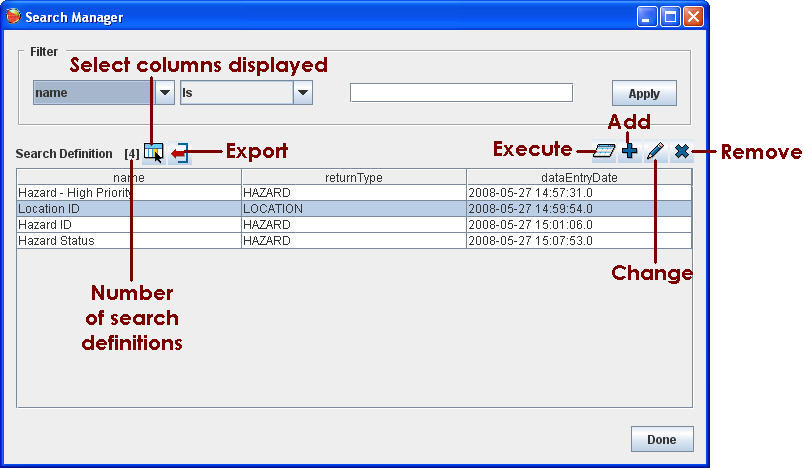Select the Location ID row
This screenshot has height=468, width=804.
(129, 208)
